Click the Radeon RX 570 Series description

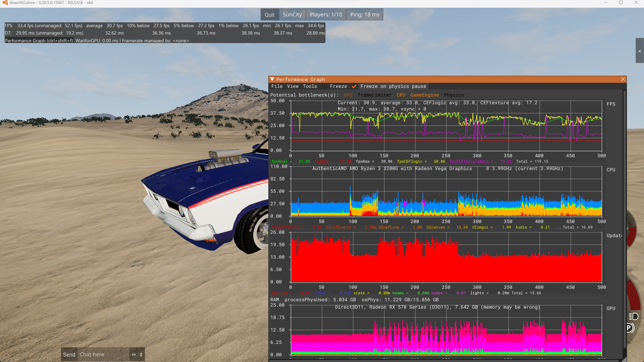(437, 307)
